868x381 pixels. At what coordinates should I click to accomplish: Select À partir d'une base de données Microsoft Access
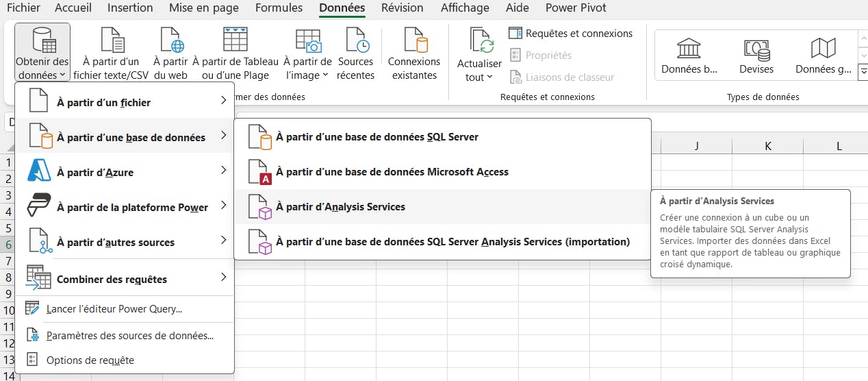tap(442, 171)
